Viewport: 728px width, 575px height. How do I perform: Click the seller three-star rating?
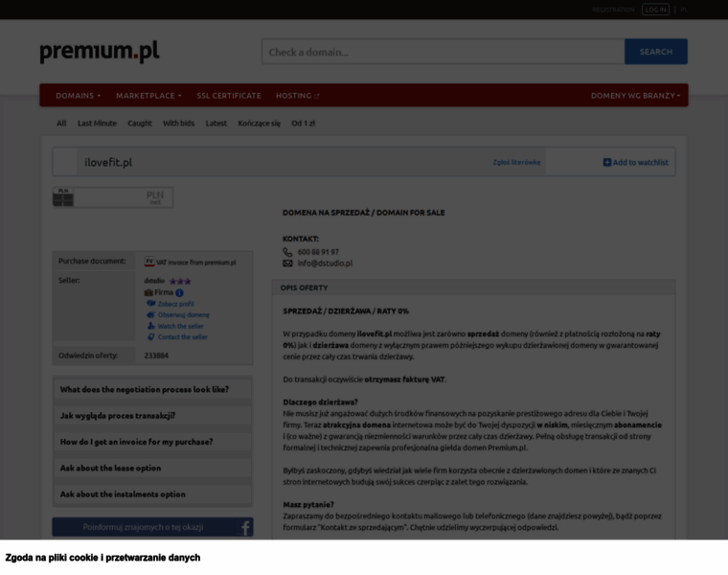(180, 281)
